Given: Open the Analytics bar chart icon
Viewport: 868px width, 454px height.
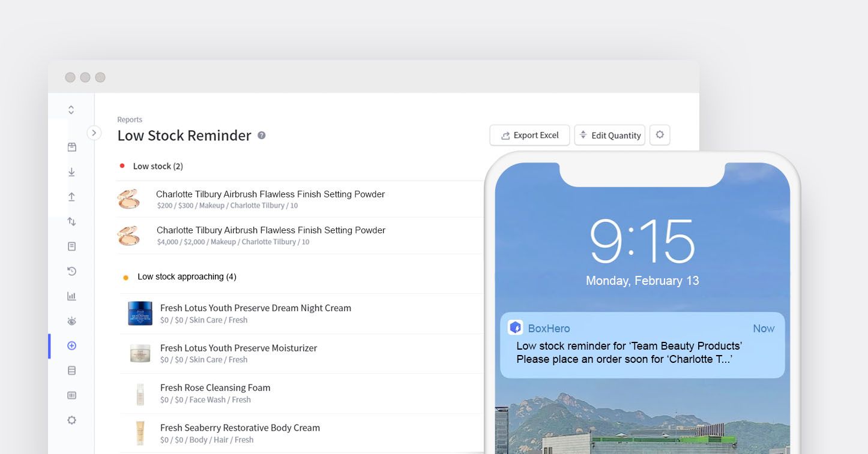Looking at the screenshot, I should [71, 296].
